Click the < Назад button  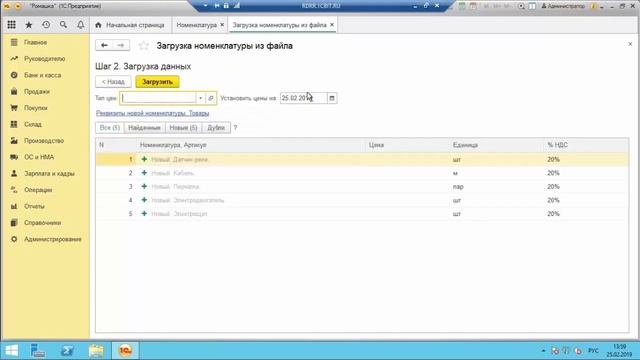click(113, 82)
